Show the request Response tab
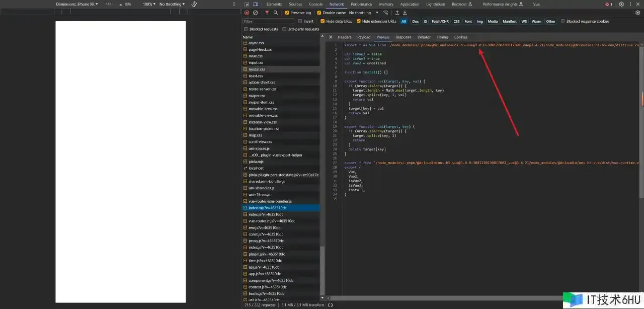The image size is (644, 309). click(x=403, y=37)
